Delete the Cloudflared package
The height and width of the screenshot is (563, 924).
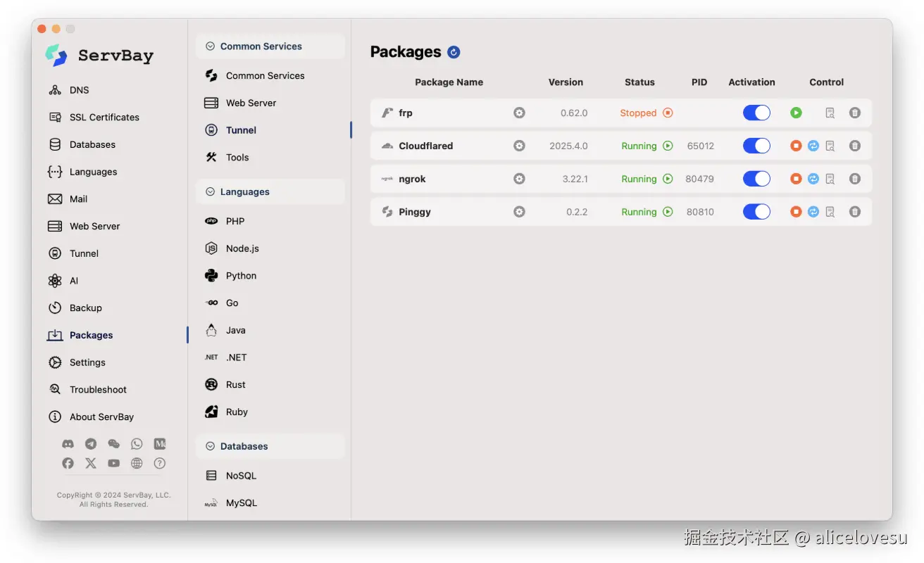pos(855,146)
